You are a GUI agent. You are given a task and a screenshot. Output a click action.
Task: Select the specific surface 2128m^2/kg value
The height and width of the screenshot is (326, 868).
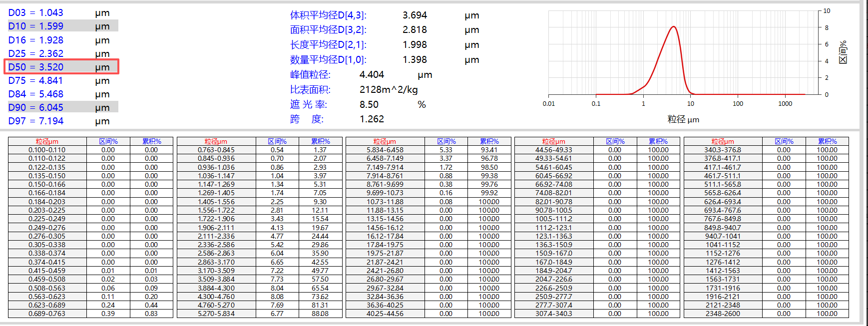coord(389,90)
